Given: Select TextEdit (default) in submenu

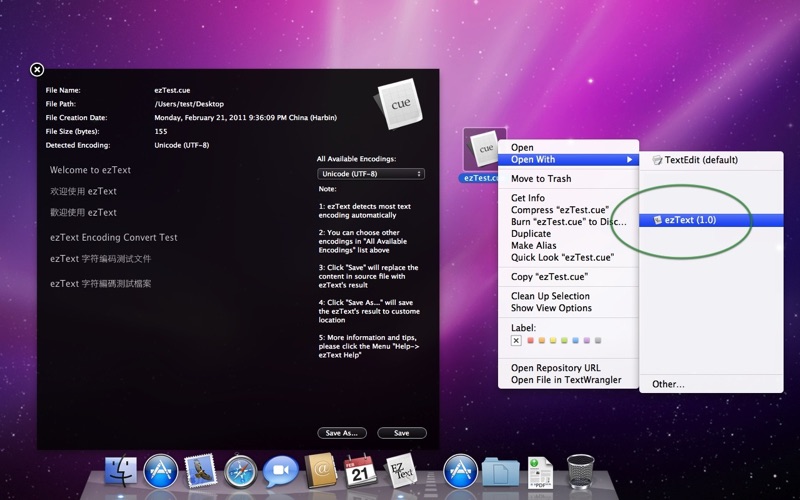Looking at the screenshot, I should tap(711, 160).
